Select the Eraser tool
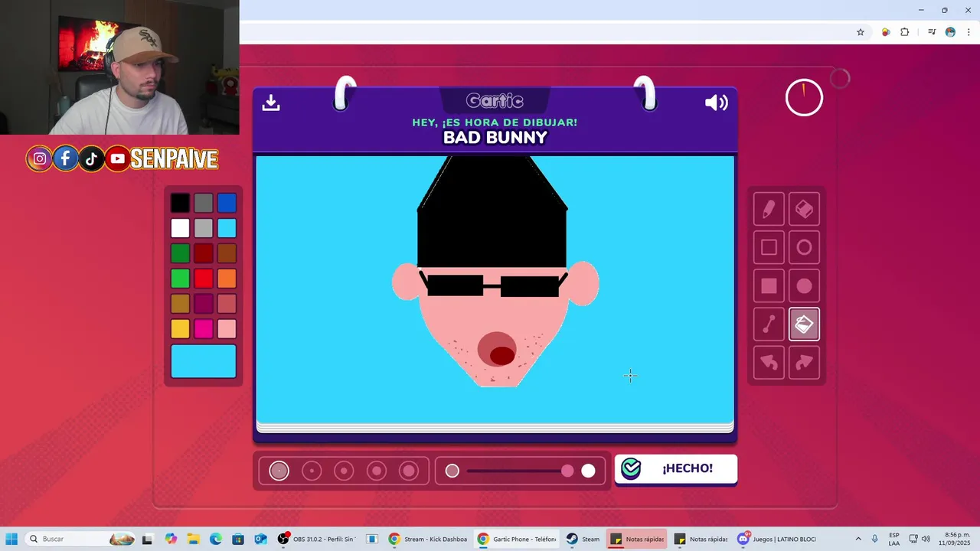The image size is (980, 551). pos(804,209)
